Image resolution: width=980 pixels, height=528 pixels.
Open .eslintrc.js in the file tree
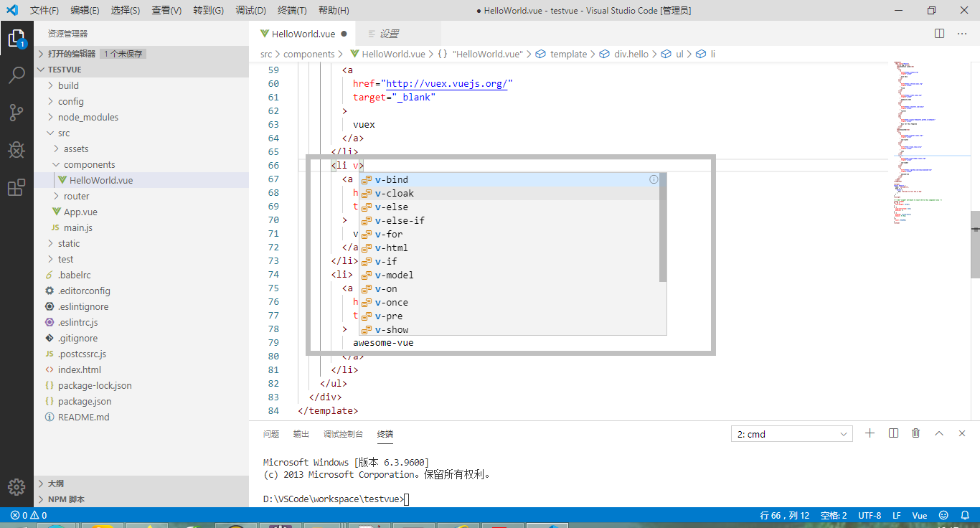click(x=141, y=322)
